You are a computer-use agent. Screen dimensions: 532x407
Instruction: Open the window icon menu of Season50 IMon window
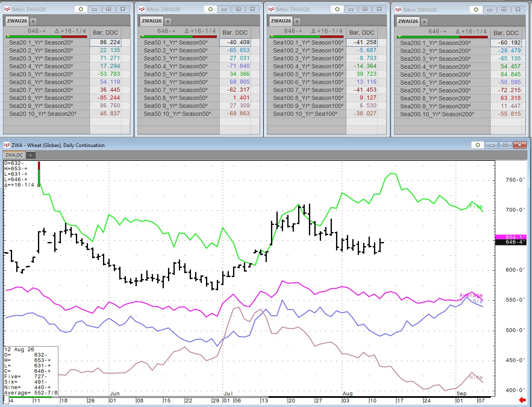(142, 9)
